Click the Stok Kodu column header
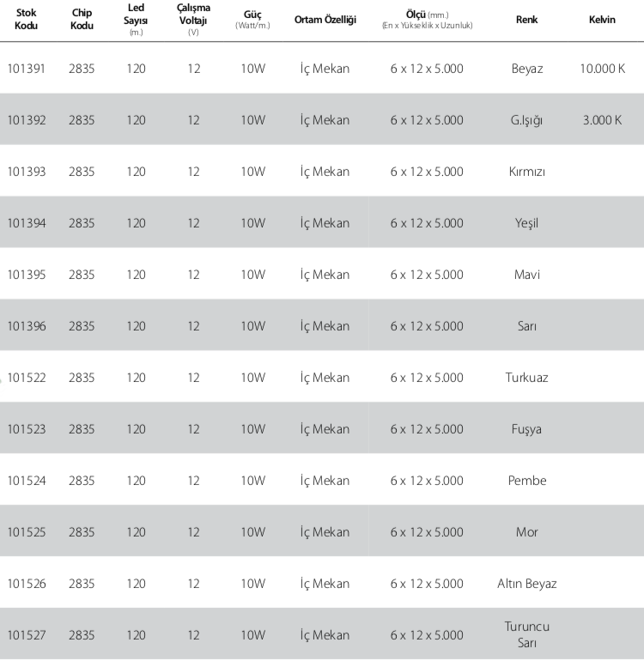Image resolution: width=644 pixels, height=667 pixels. [26, 19]
